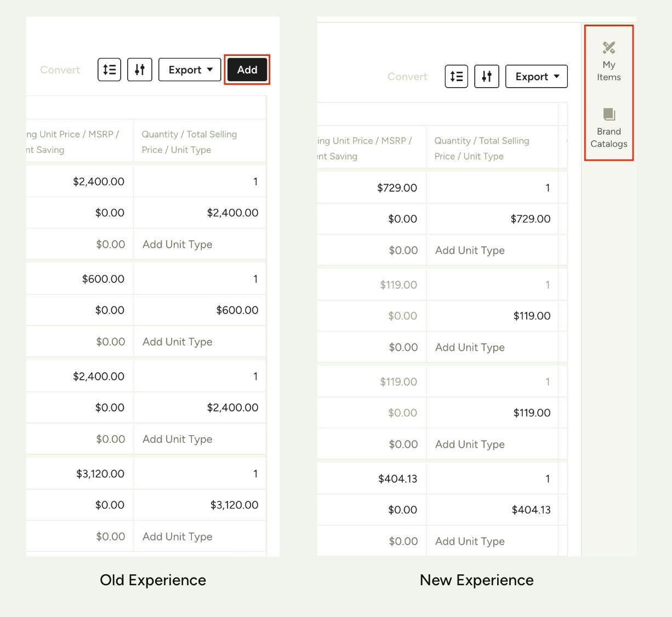Select the $729.00 unit price cell
The width and height of the screenshot is (672, 617).
(397, 188)
